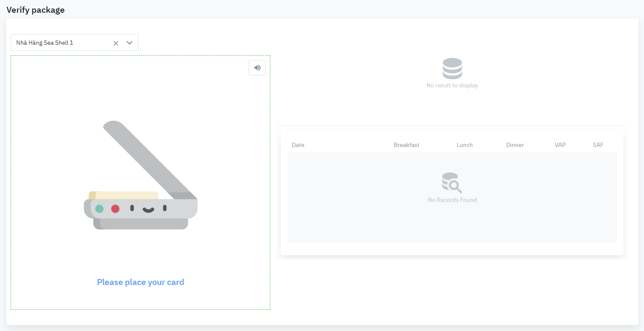
Task: Click the database search icon in table
Action: pyautogui.click(x=452, y=183)
